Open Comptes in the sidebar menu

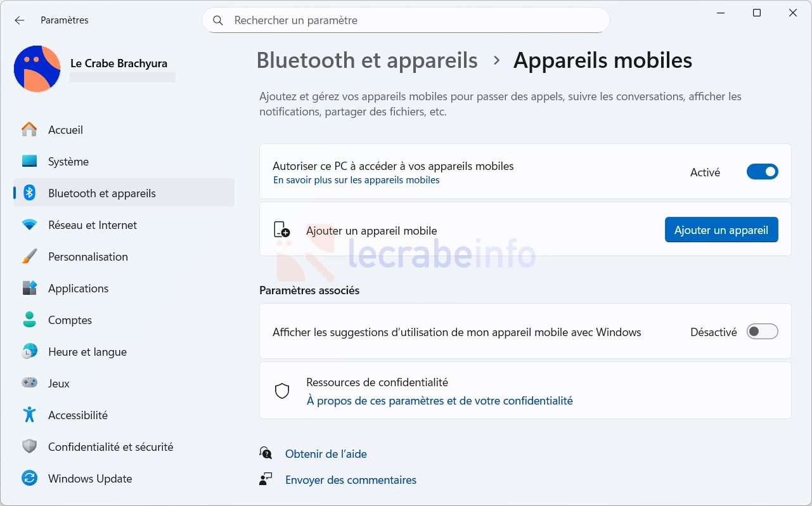[x=70, y=320]
